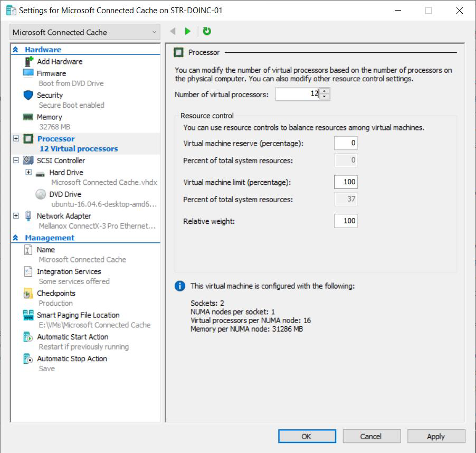Open Integration Services settings

pos(69,271)
